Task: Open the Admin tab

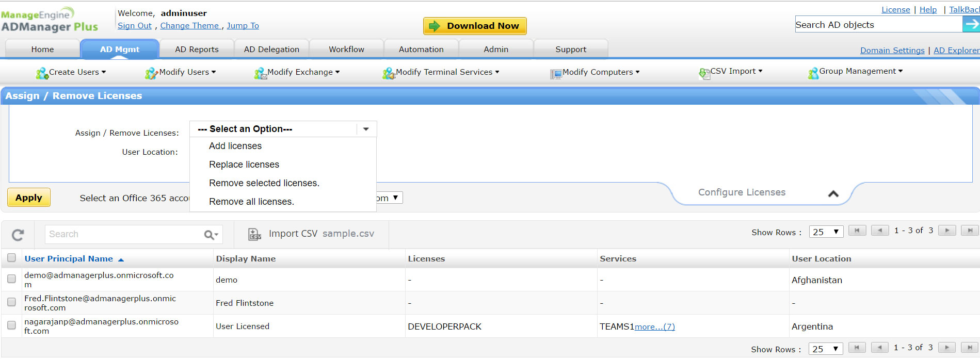Action: (496, 50)
